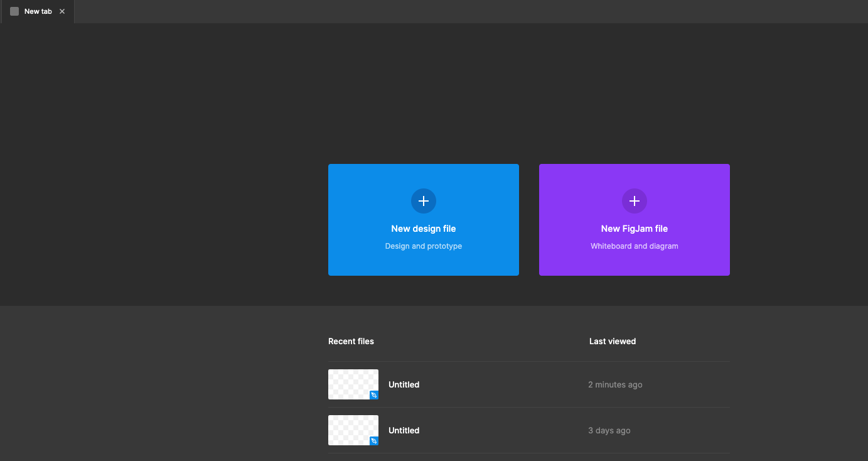The image size is (868, 461).
Task: Click the 'Whiteboard and diagram' subtitle
Action: [635, 246]
